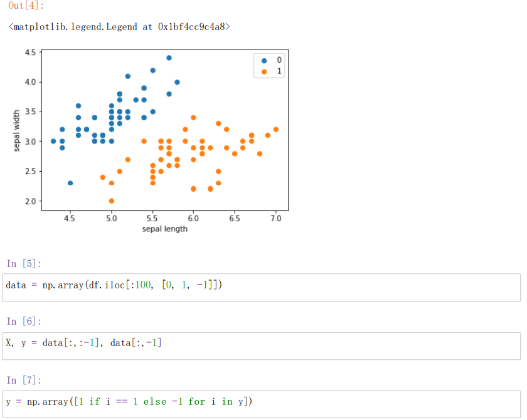Click the isolated blue point near 2.3
This screenshot has height=420, width=527.
(x=70, y=183)
